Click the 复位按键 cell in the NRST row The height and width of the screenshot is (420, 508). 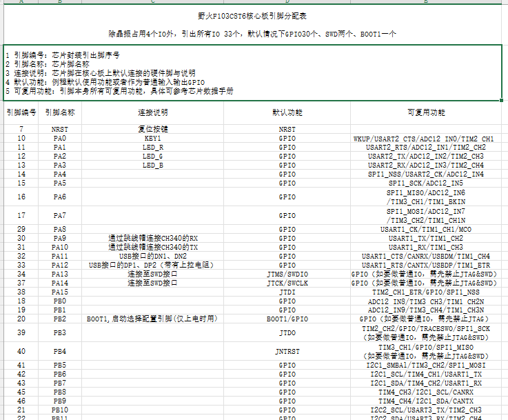[x=152, y=129]
